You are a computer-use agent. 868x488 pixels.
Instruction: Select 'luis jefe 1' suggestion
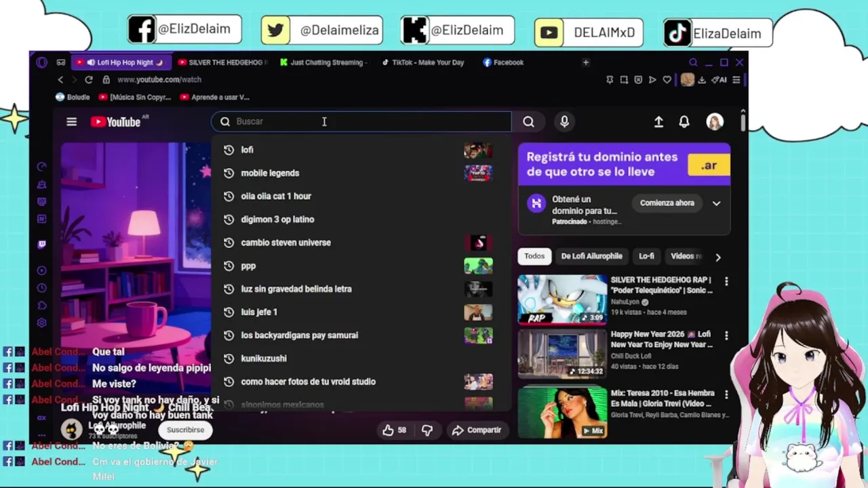click(x=361, y=312)
